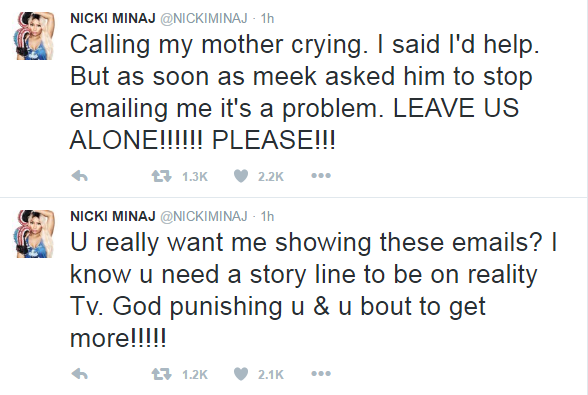Open the second tweet's 1h timestamp
The height and width of the screenshot is (395, 588).
pos(267,216)
